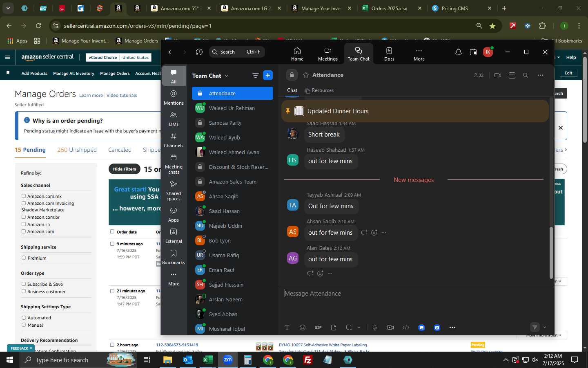Open the Updated Dinner Hours pinned message
Screen dimensions: 588x368
point(415,111)
